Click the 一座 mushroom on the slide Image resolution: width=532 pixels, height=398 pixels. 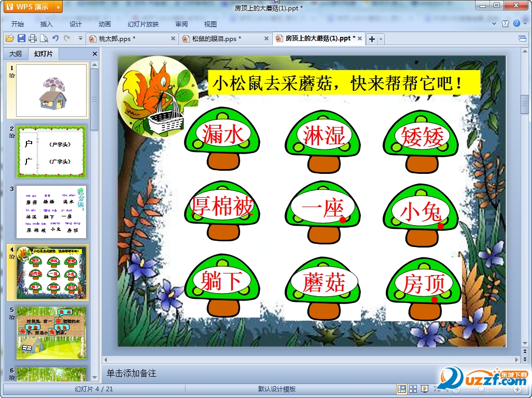(323, 213)
